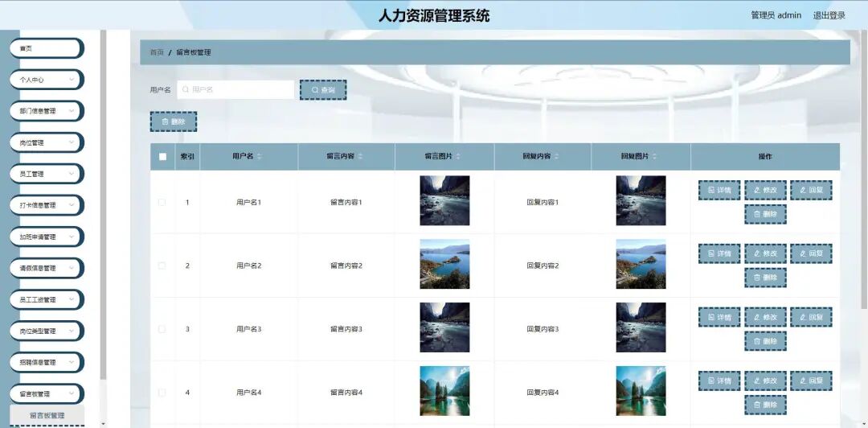Viewport: 868px width, 428px height.
Task: Open 详情 for the 用户名4 row
Action: pos(719,381)
